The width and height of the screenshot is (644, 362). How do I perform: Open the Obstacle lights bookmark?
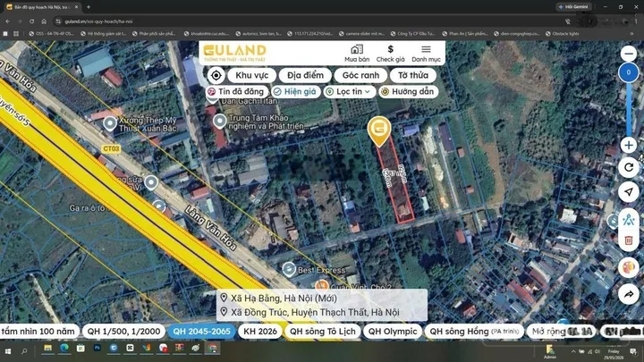pos(563,34)
